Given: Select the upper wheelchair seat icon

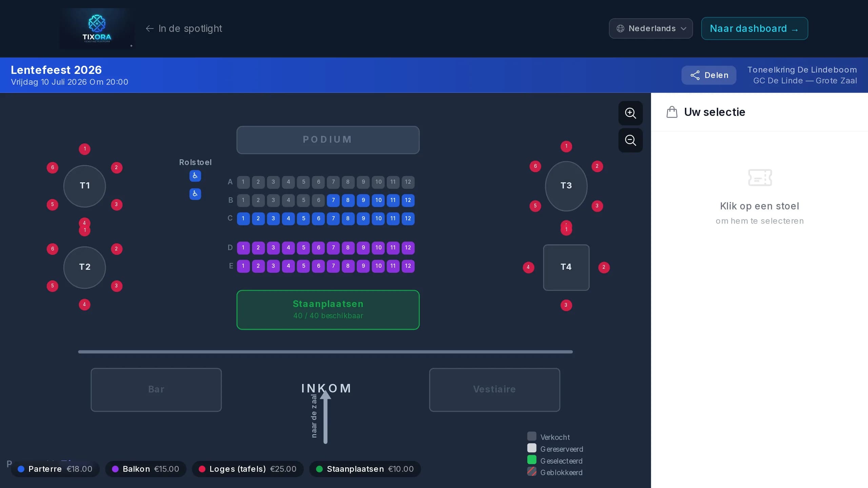Looking at the screenshot, I should (195, 176).
